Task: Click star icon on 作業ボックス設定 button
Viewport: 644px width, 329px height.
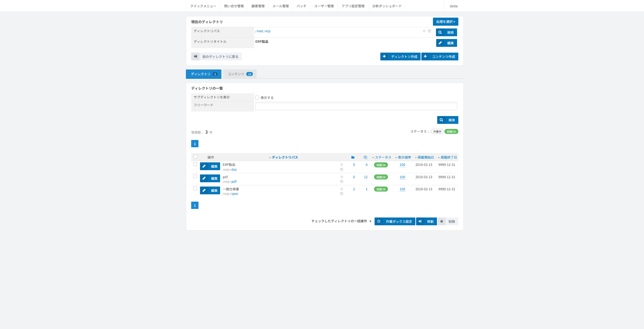Action: [379, 221]
